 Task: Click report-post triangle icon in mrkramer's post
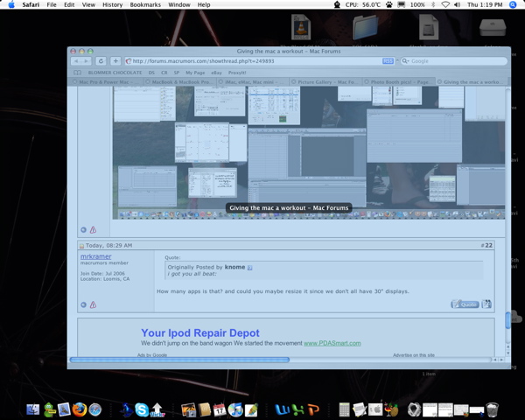pos(93,304)
